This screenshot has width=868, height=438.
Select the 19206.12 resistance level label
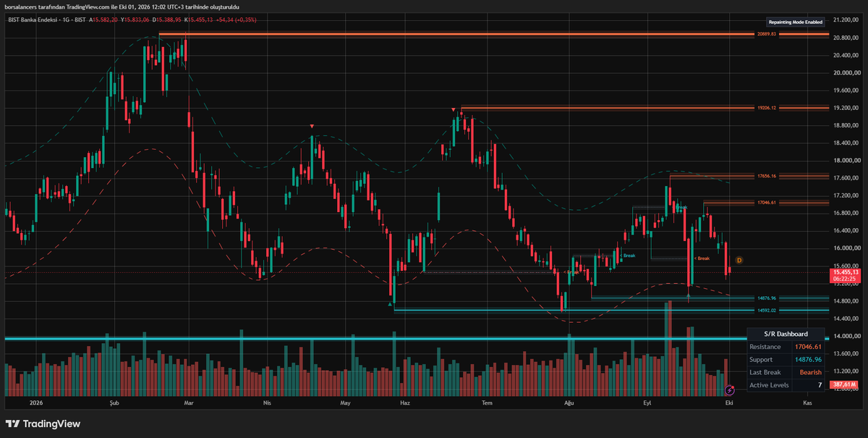pyautogui.click(x=767, y=108)
